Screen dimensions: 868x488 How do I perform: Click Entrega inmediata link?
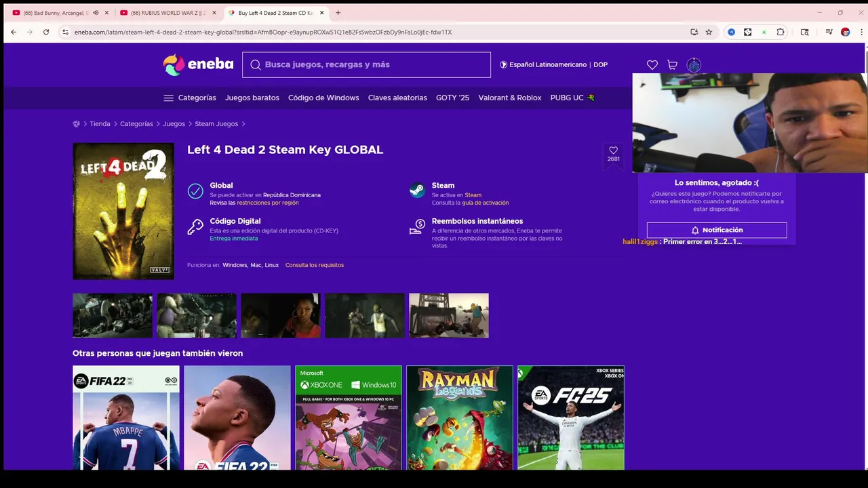click(x=234, y=239)
